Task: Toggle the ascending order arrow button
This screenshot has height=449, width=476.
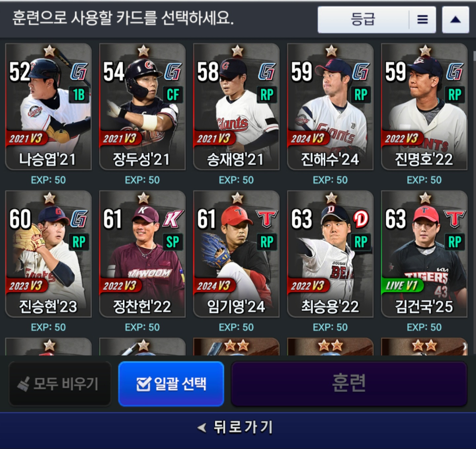Action: point(456,20)
